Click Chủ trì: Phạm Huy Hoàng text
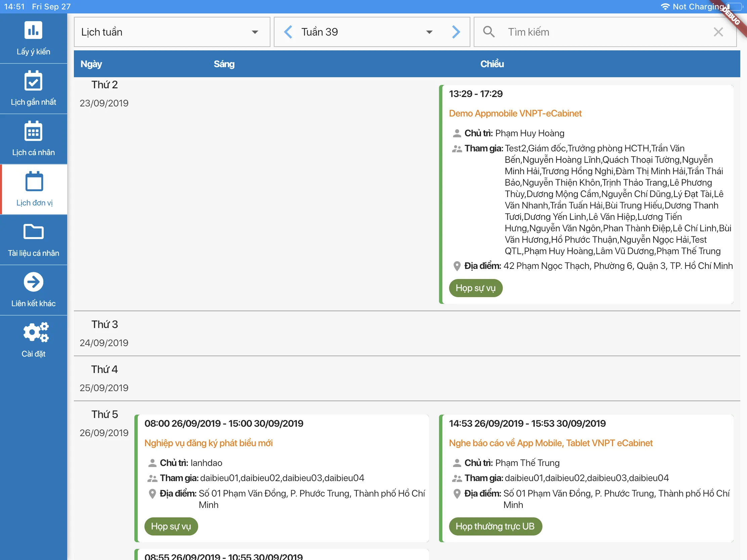The height and width of the screenshot is (560, 747). tap(514, 133)
